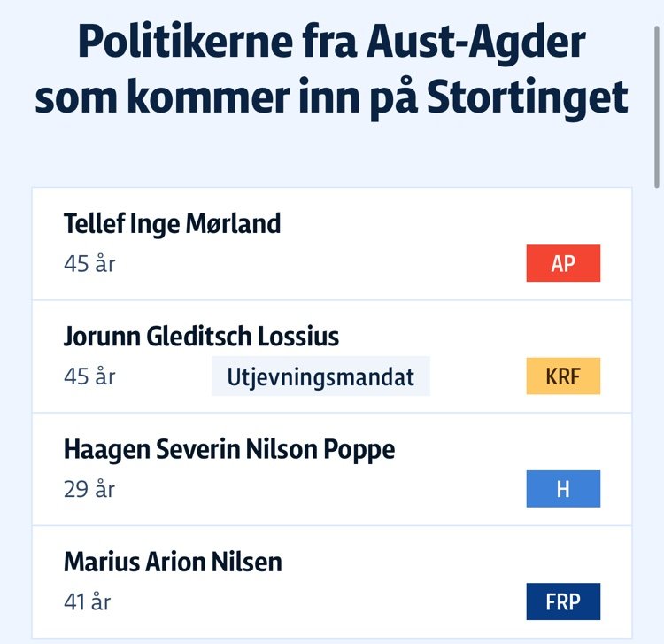Select the Utjevningsmandat tag
The image size is (664, 644).
pyautogui.click(x=320, y=376)
